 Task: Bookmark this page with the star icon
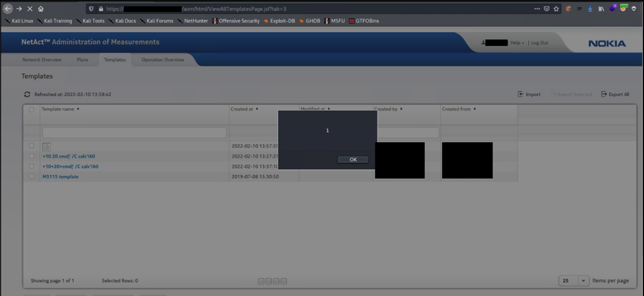coord(556,8)
